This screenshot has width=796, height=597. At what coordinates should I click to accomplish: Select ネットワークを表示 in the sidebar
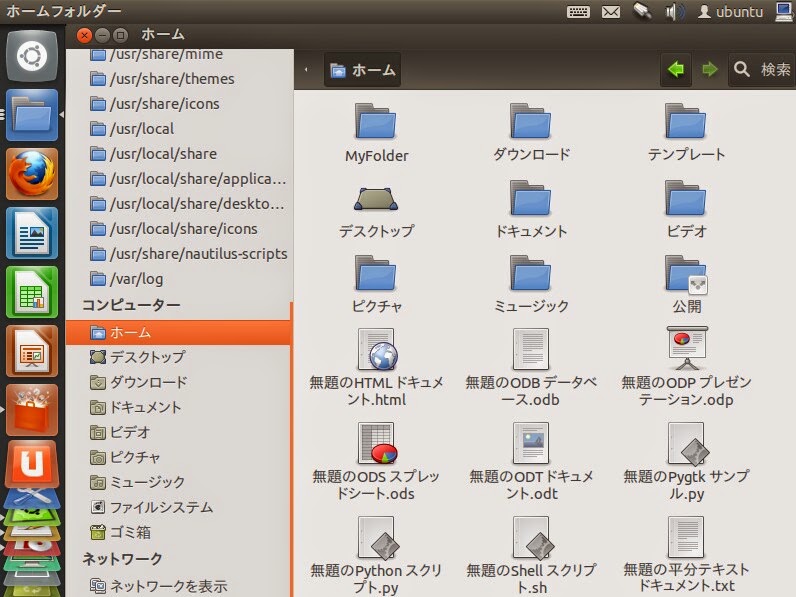pyautogui.click(x=178, y=586)
